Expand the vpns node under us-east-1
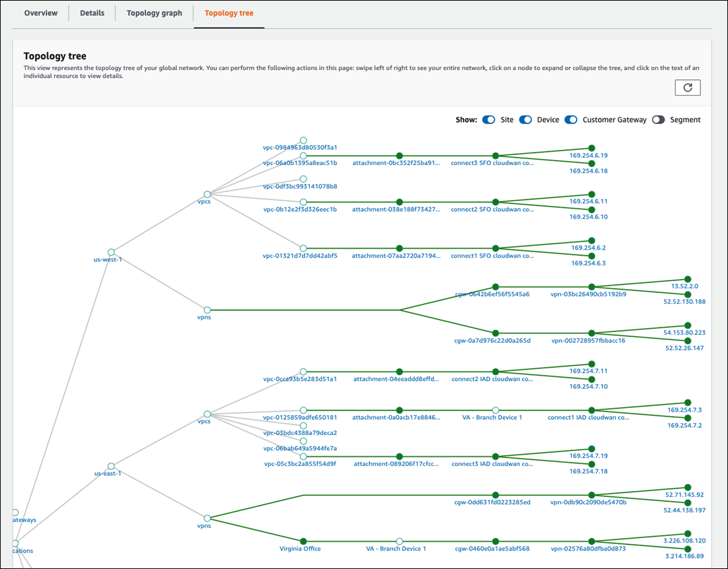This screenshot has height=569, width=728. (207, 517)
